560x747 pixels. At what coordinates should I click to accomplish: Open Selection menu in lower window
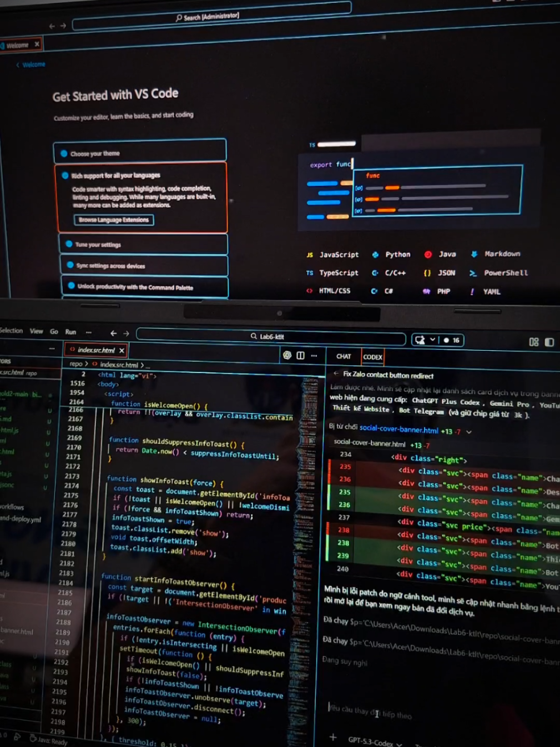pyautogui.click(x=11, y=330)
